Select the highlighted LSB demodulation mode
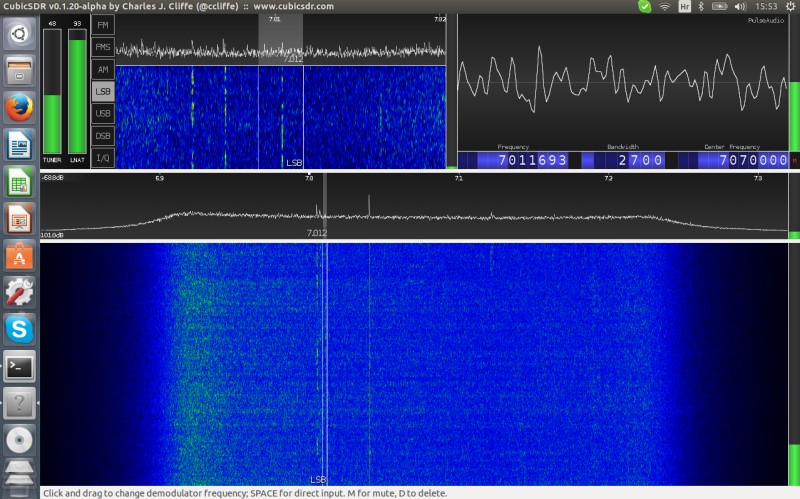This screenshot has height=499, width=800. tap(103, 91)
